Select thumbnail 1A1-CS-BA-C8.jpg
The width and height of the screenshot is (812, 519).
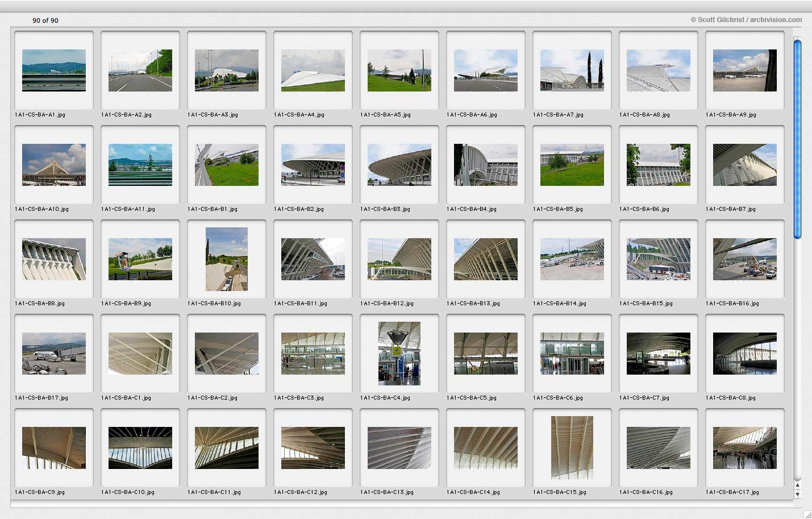click(745, 354)
